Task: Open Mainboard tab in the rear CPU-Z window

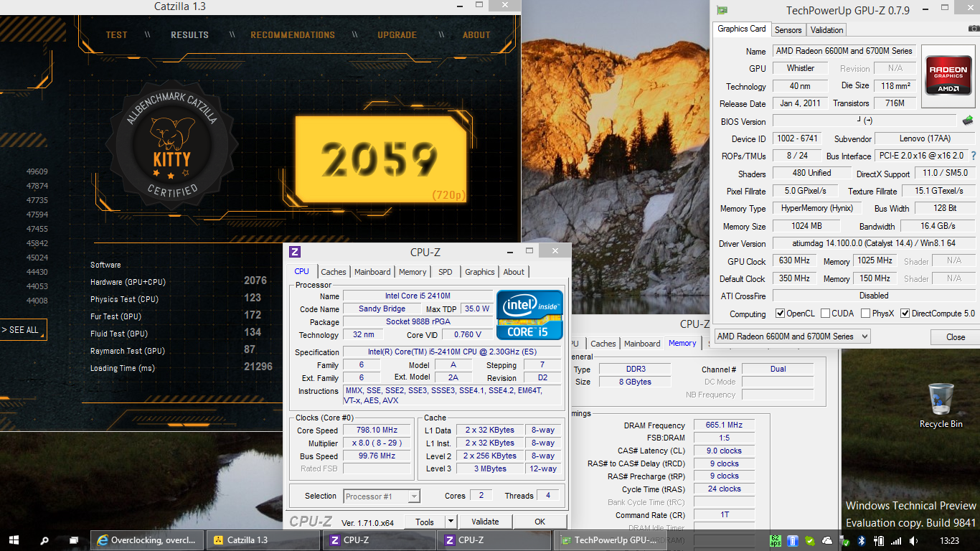Action: (x=642, y=344)
